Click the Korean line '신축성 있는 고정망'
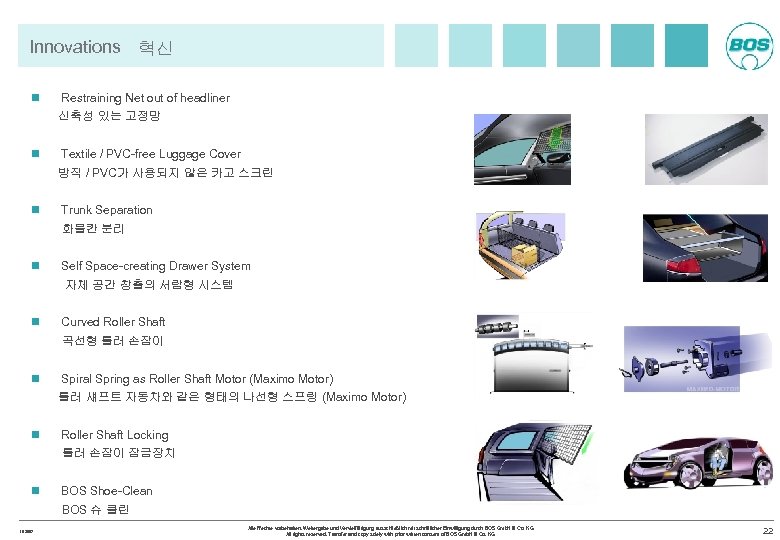 109,116
